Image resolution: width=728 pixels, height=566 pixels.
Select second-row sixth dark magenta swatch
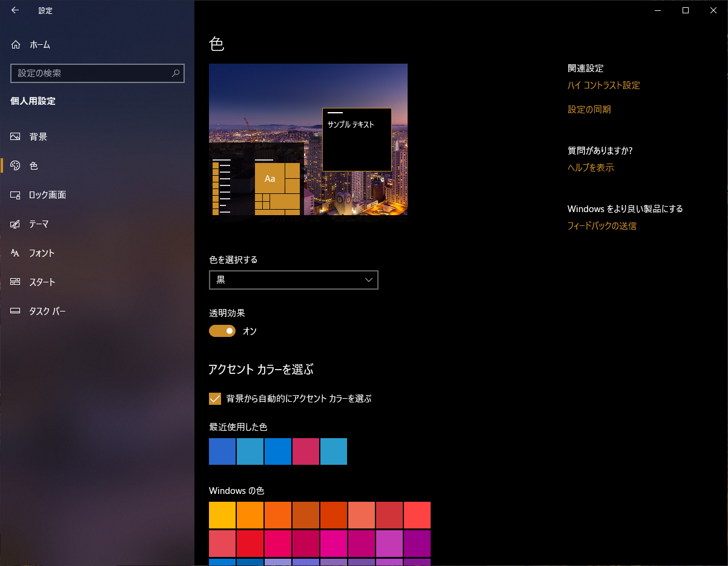point(362,544)
